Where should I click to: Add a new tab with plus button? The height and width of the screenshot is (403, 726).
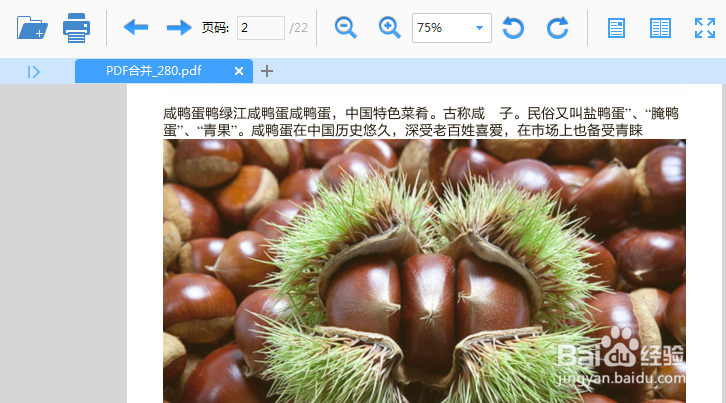(267, 71)
